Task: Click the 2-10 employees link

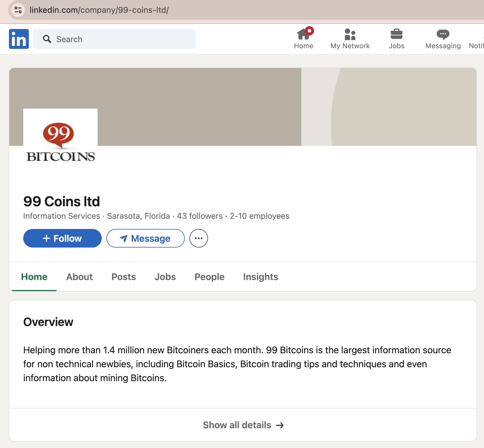Action: point(259,216)
